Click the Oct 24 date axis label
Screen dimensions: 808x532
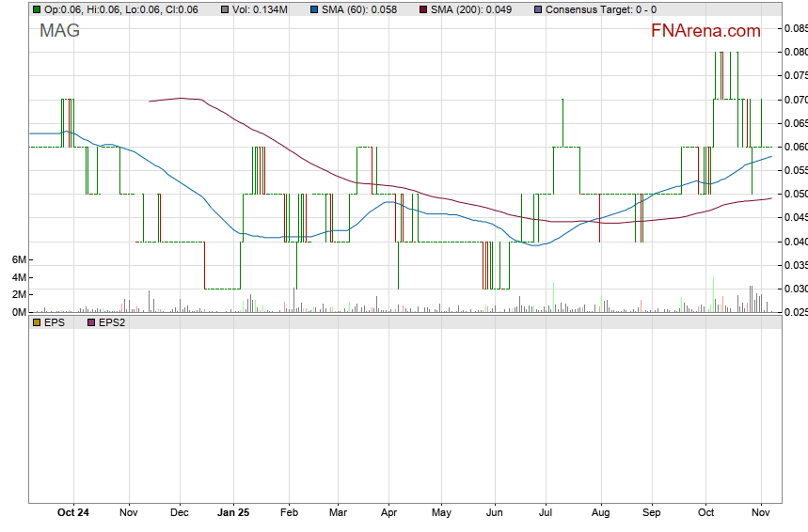point(73,513)
